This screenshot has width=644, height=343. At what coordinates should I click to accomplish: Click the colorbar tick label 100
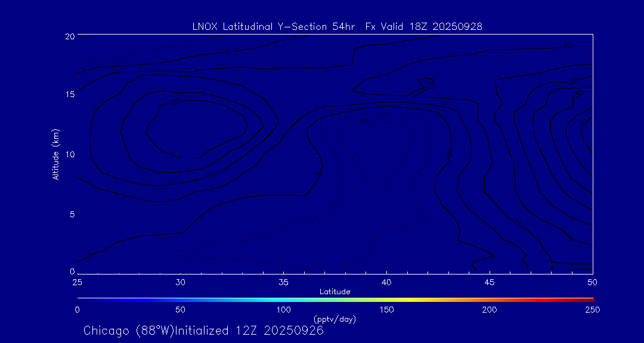(x=283, y=310)
